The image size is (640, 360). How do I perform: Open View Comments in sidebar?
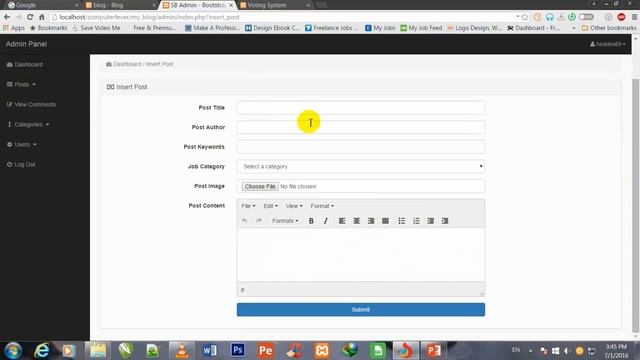(31, 104)
